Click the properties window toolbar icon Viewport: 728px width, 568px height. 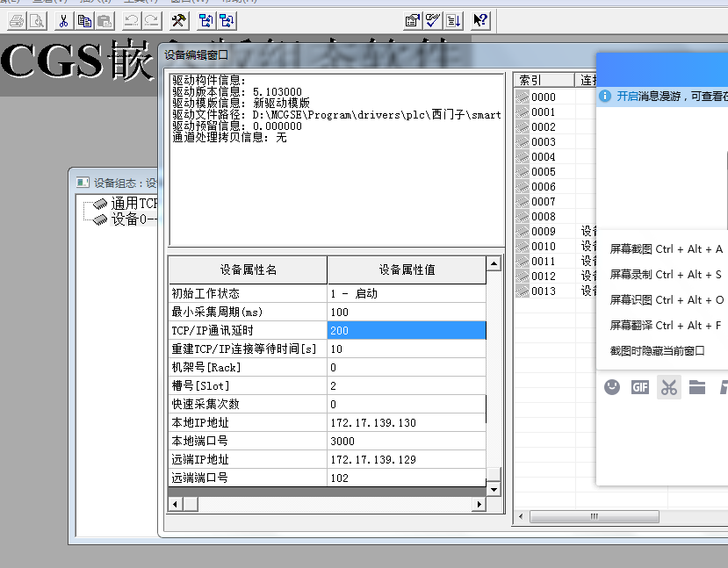(412, 20)
